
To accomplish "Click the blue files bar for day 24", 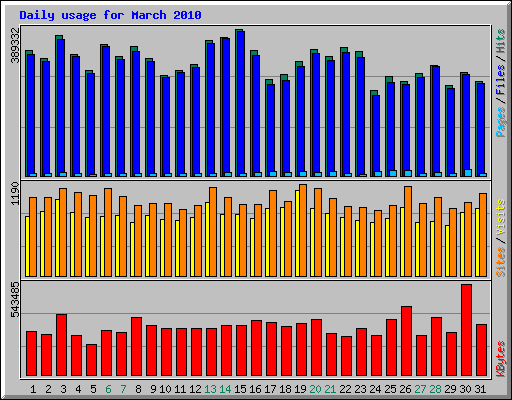I will tap(376, 136).
